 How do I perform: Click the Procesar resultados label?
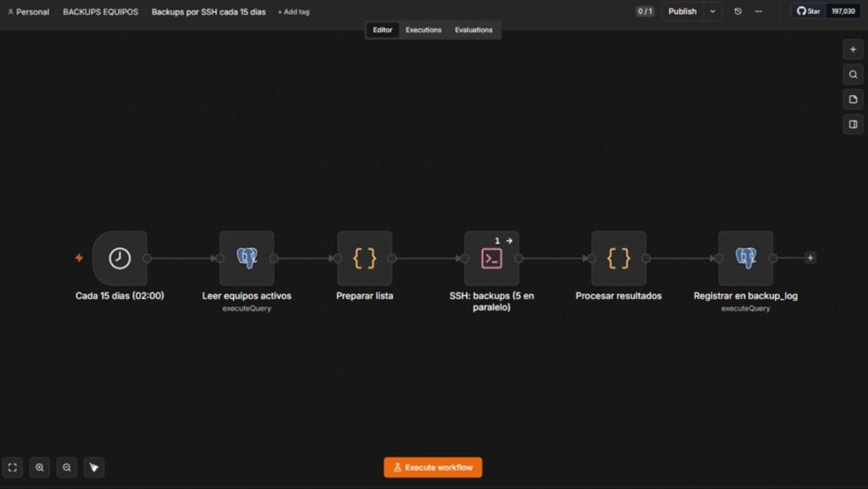pos(618,296)
